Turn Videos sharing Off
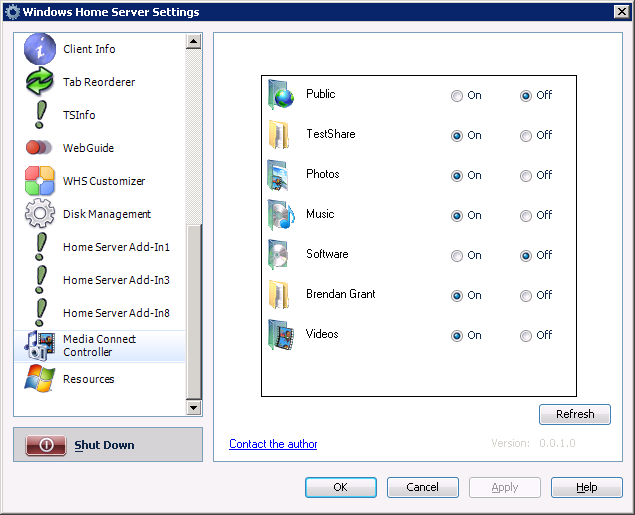Image resolution: width=635 pixels, height=515 pixels. point(525,336)
